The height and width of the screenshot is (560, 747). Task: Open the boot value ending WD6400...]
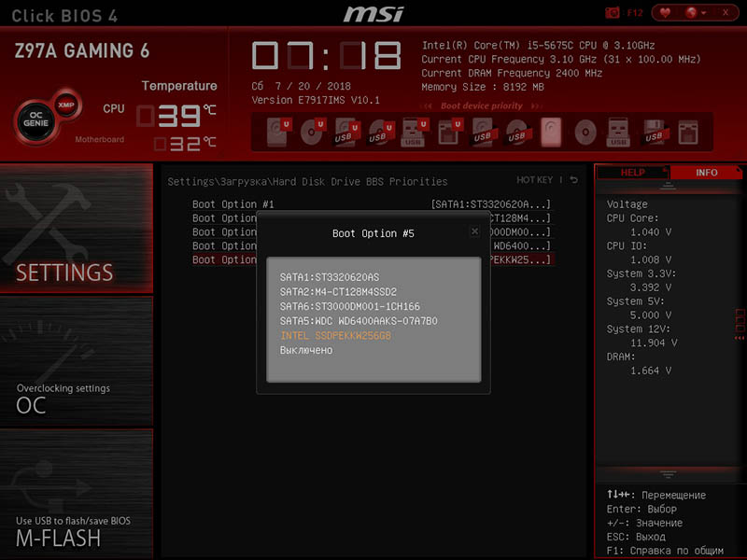click(x=520, y=245)
